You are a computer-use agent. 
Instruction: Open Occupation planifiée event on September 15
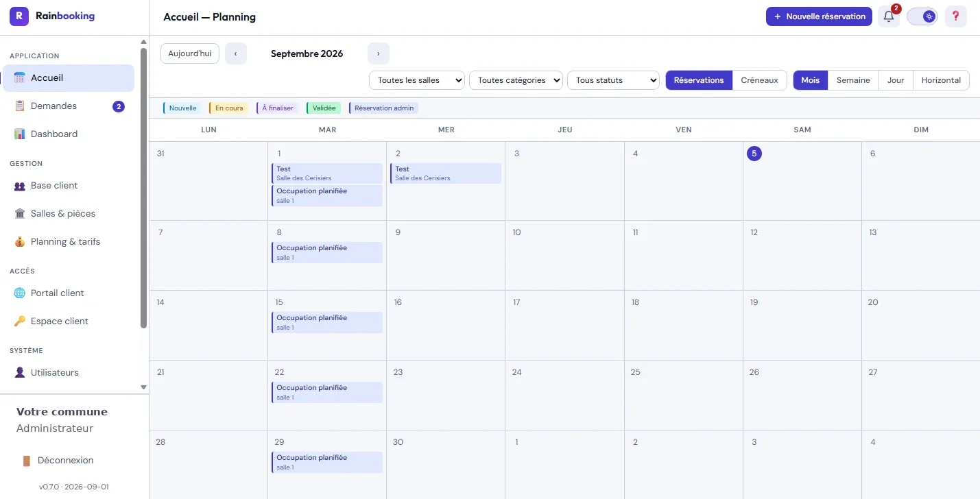point(327,323)
